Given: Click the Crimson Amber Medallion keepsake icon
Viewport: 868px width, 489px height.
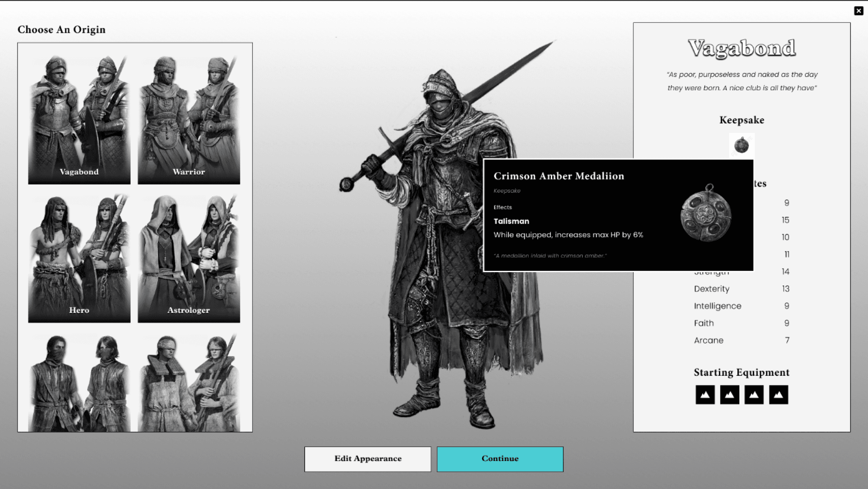Looking at the screenshot, I should 741,145.
